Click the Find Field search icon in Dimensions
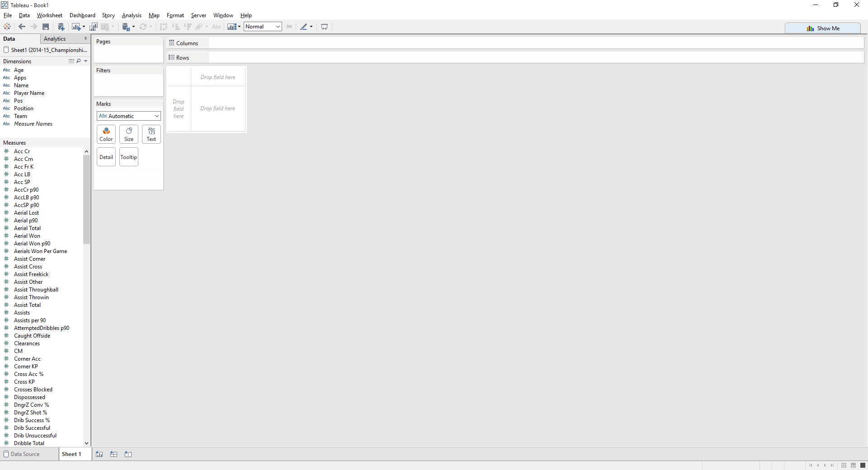The image size is (868, 470). coord(79,61)
